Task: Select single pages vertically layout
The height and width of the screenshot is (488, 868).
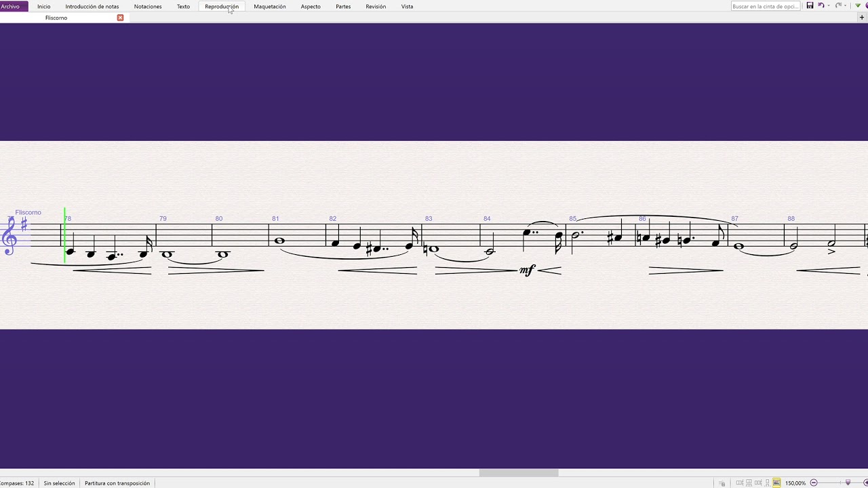Action: pos(767,483)
